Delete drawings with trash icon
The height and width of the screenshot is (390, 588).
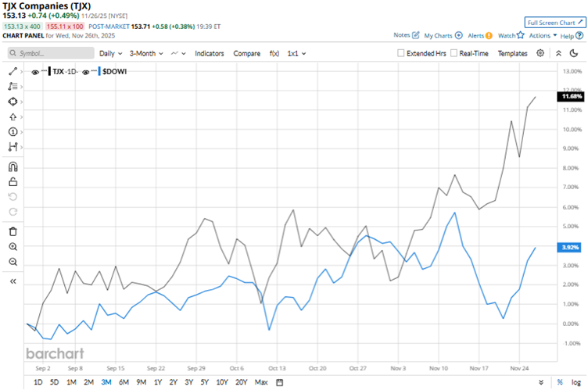coord(13,231)
